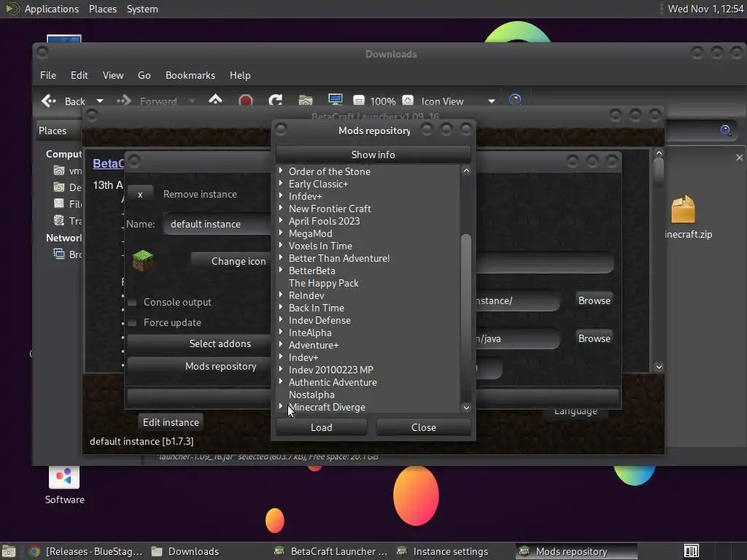
Task: Expand the New Frontier Craft entry
Action: click(x=281, y=208)
